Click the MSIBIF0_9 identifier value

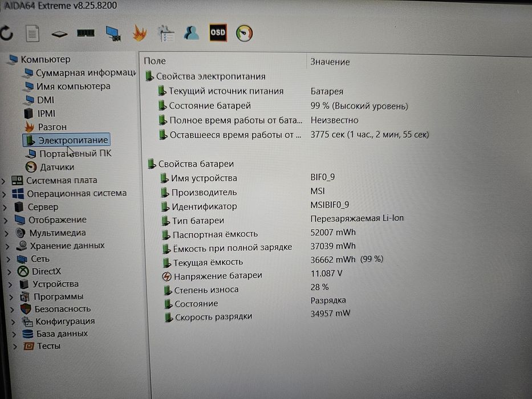click(x=330, y=205)
